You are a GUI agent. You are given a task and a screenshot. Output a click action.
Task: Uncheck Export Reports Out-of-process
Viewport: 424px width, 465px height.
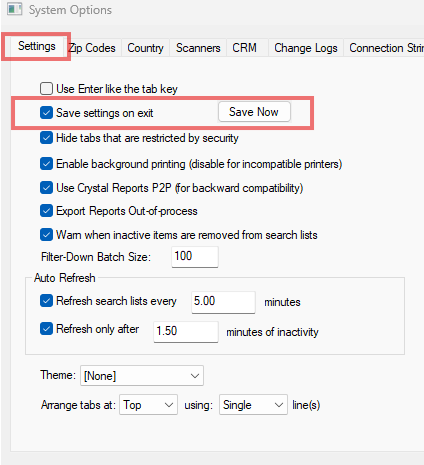tap(46, 211)
